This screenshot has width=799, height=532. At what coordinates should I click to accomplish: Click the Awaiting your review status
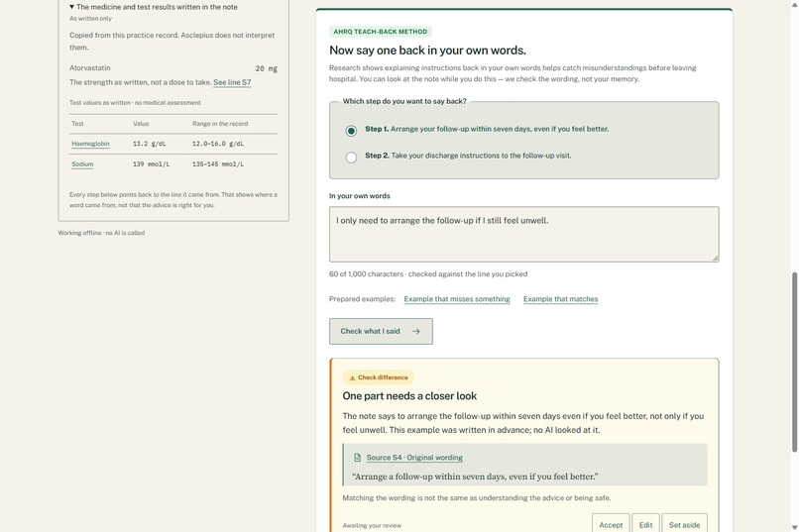point(372,525)
